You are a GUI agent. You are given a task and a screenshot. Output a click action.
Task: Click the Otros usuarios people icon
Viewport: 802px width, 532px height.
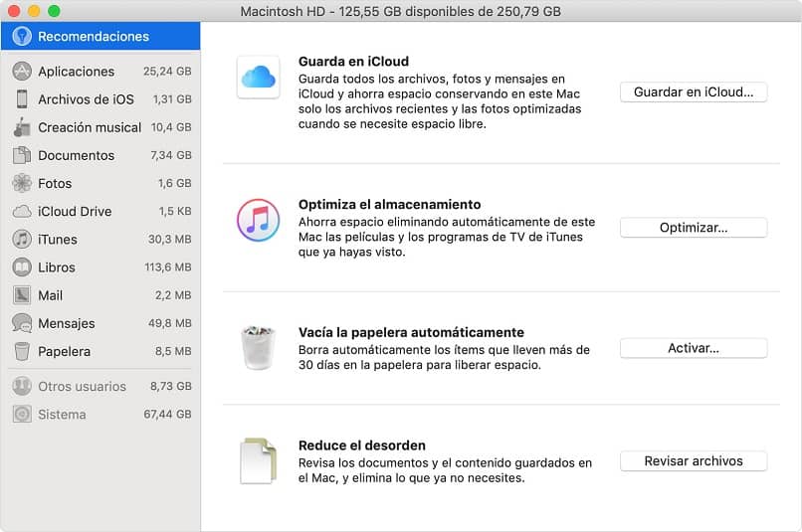22,386
